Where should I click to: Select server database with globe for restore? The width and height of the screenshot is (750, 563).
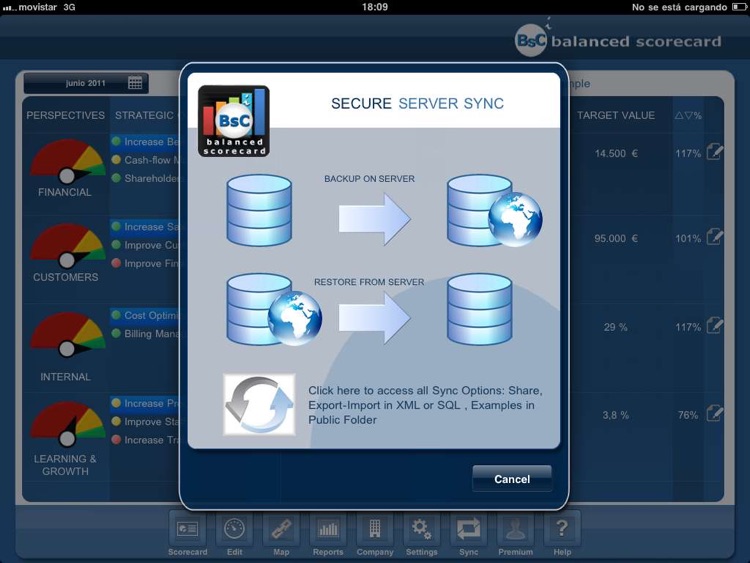pos(274,309)
